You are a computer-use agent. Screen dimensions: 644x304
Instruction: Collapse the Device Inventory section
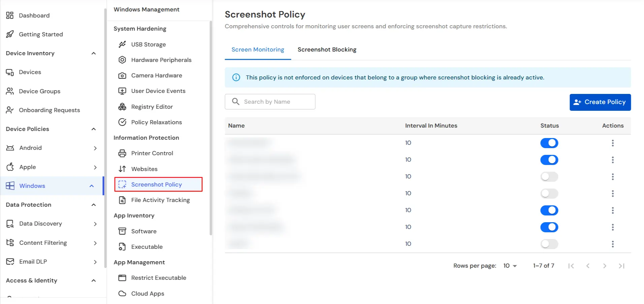(93, 53)
